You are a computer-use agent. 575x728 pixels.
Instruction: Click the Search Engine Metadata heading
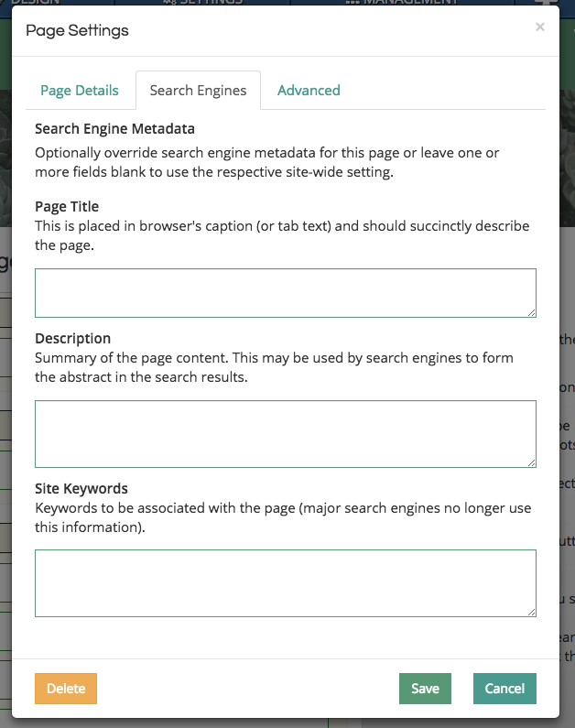tap(114, 129)
